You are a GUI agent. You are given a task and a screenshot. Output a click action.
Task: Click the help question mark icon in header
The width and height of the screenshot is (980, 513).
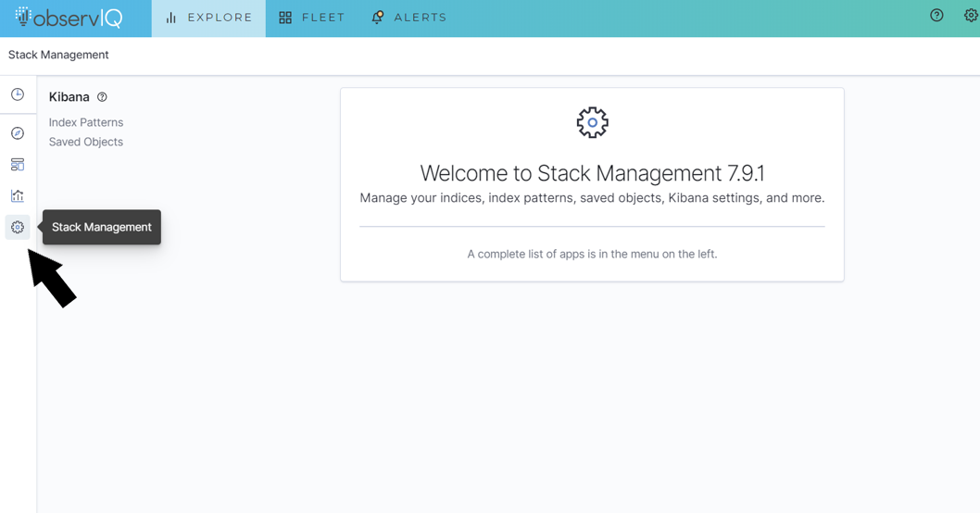[936, 16]
